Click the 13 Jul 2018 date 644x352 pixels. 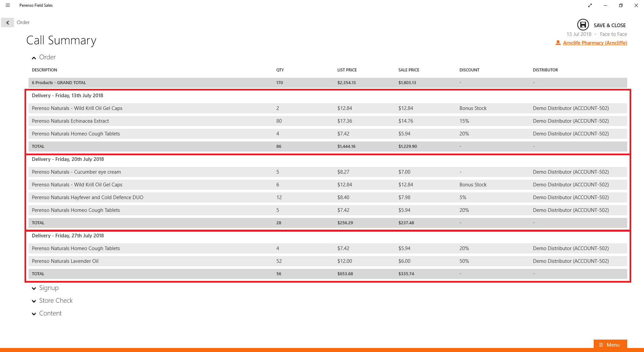579,34
